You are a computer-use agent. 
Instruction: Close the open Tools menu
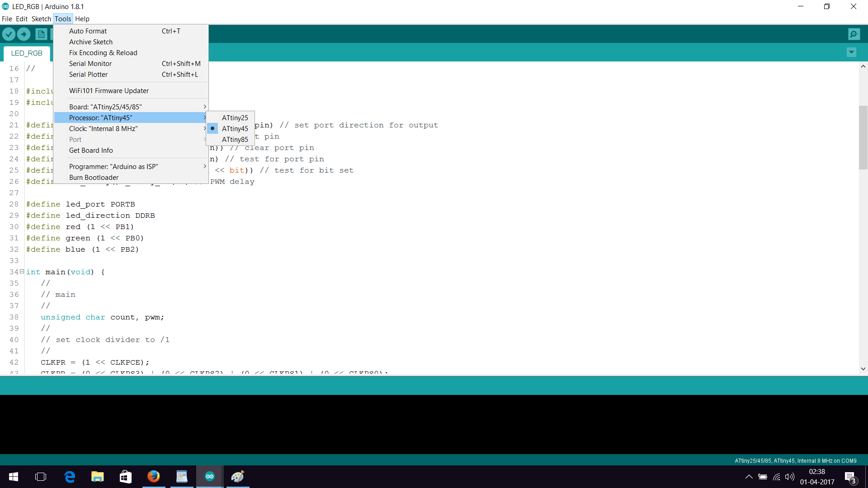[x=63, y=19]
